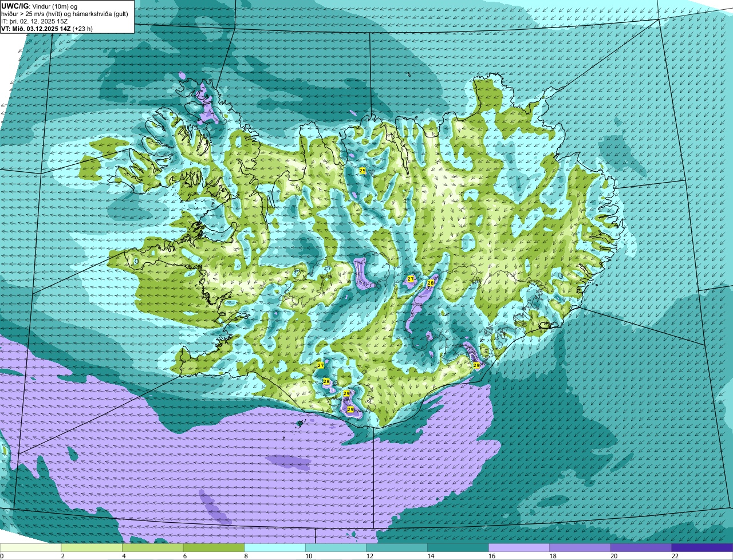Click the legend scale value "14"

431,556
